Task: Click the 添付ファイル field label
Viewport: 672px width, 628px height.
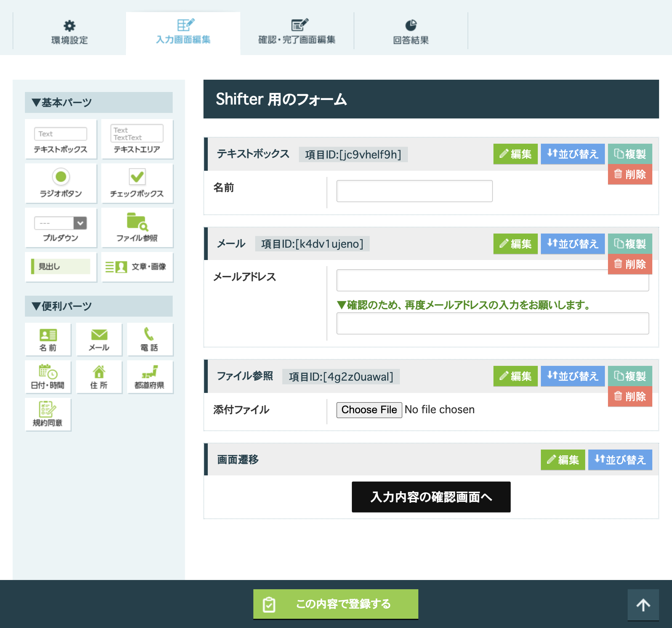Action: pyautogui.click(x=241, y=410)
